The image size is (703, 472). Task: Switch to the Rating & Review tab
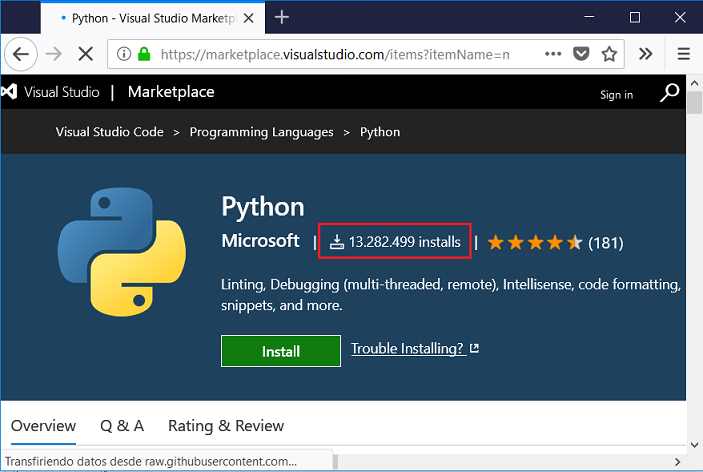(x=226, y=425)
